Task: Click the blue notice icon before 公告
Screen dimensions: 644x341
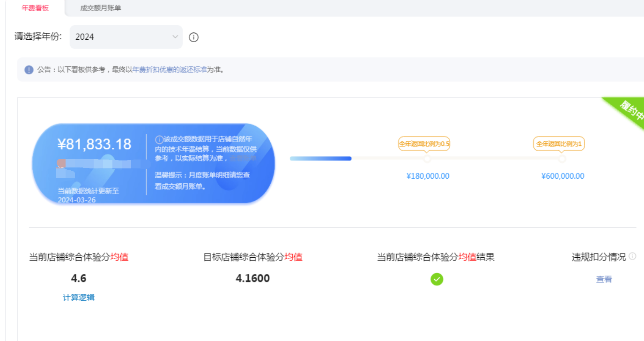Action: (x=29, y=70)
